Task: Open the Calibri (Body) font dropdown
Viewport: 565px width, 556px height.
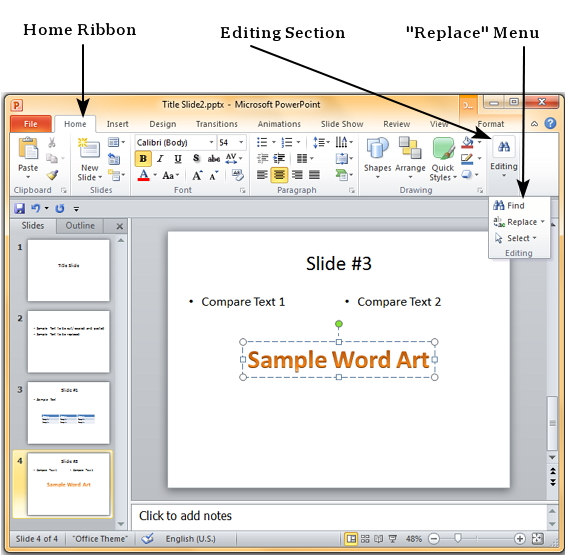Action: tap(212, 142)
